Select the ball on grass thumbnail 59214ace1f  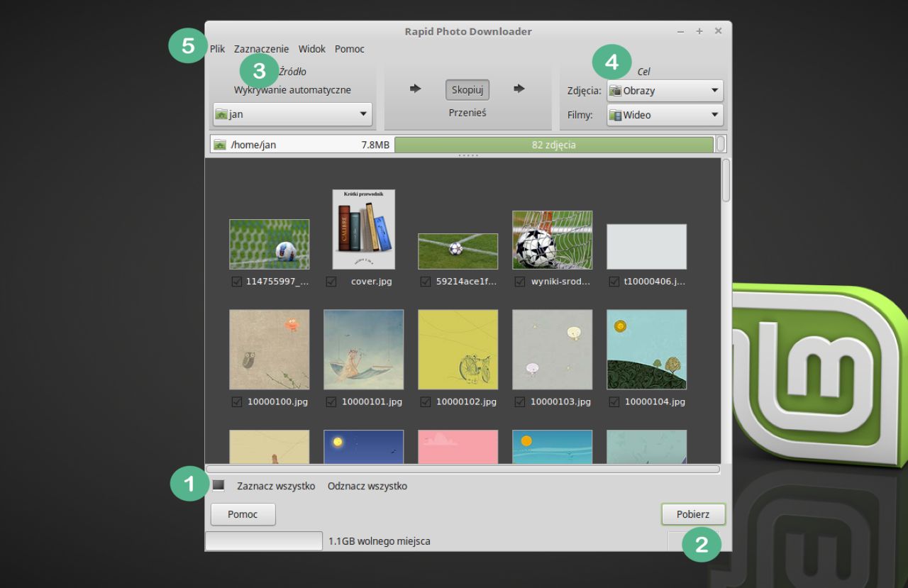click(458, 251)
